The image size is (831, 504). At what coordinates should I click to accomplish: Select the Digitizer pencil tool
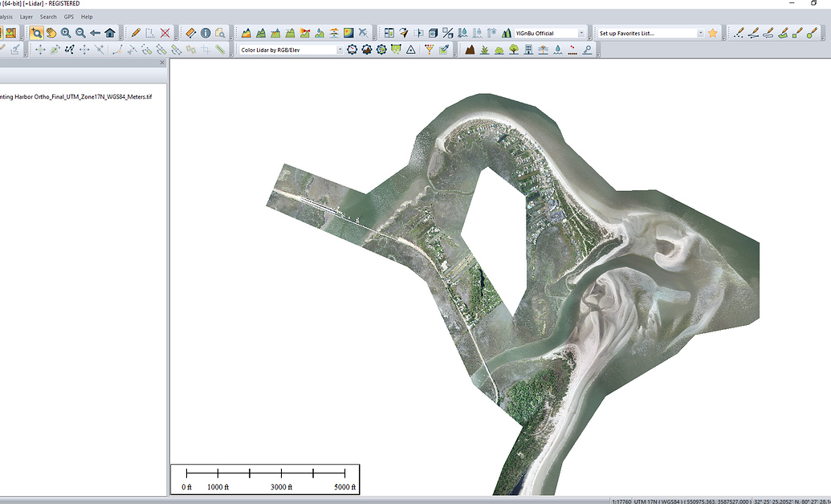(136, 33)
